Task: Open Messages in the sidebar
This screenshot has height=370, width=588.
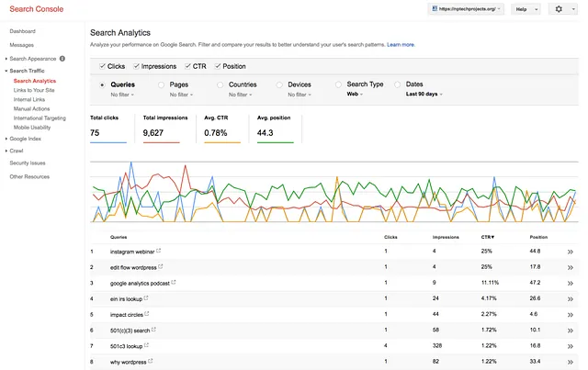Action: (x=22, y=45)
